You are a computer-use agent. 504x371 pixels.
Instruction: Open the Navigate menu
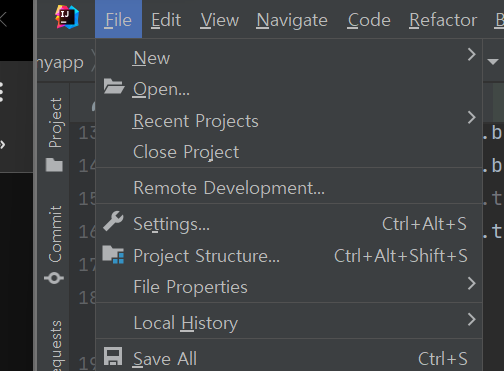pyautogui.click(x=292, y=20)
